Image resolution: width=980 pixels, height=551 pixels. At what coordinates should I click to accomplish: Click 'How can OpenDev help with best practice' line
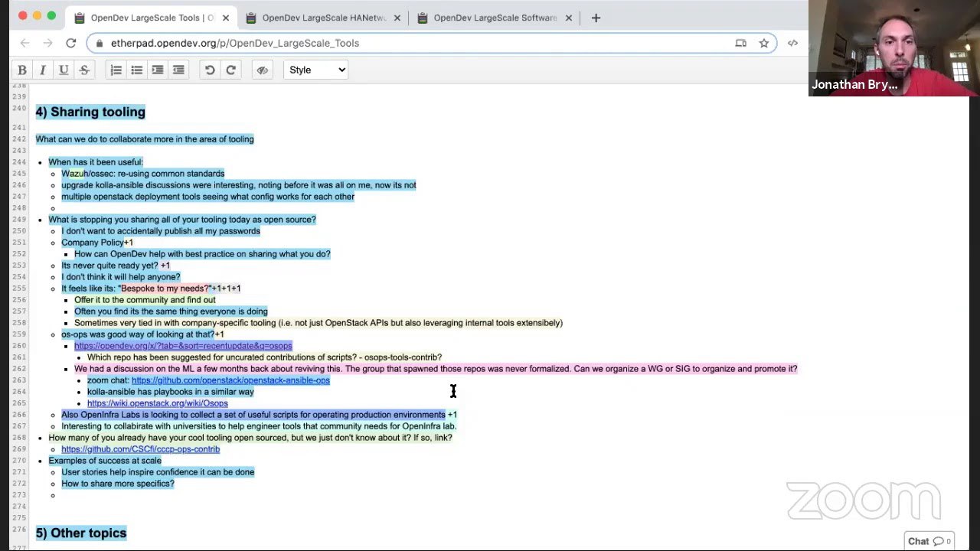pyautogui.click(x=202, y=254)
